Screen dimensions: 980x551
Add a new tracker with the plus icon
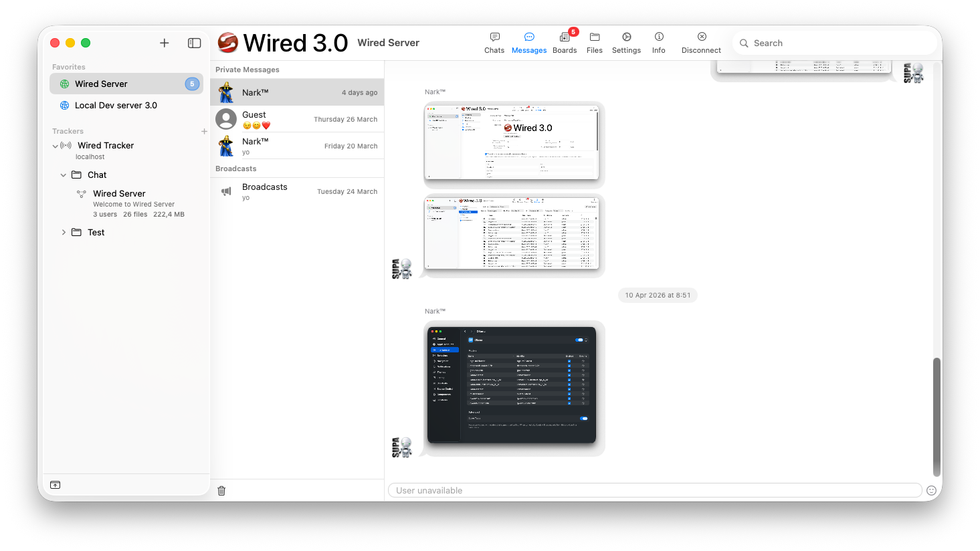click(204, 131)
